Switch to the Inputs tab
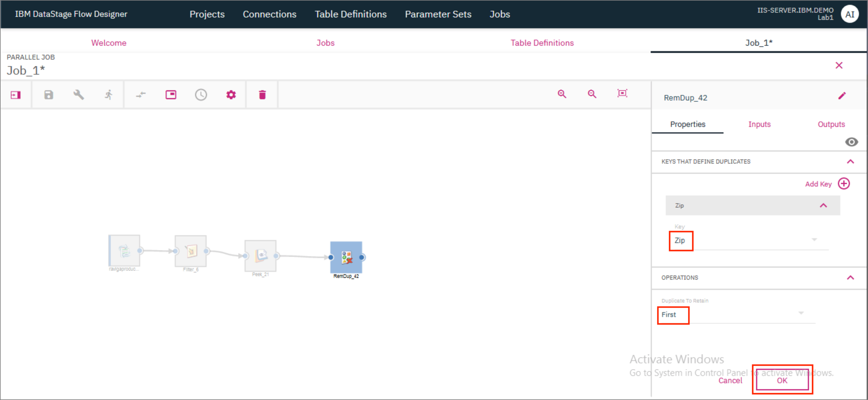 (x=759, y=124)
